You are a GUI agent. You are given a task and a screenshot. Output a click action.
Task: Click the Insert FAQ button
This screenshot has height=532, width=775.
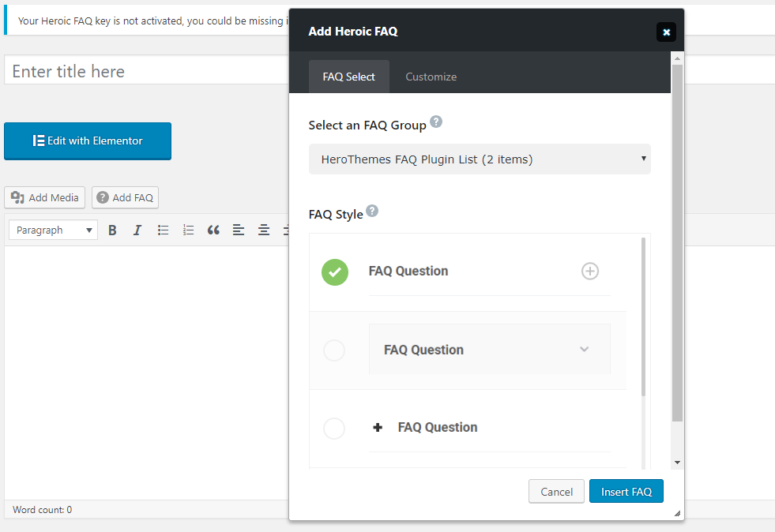[x=626, y=492]
